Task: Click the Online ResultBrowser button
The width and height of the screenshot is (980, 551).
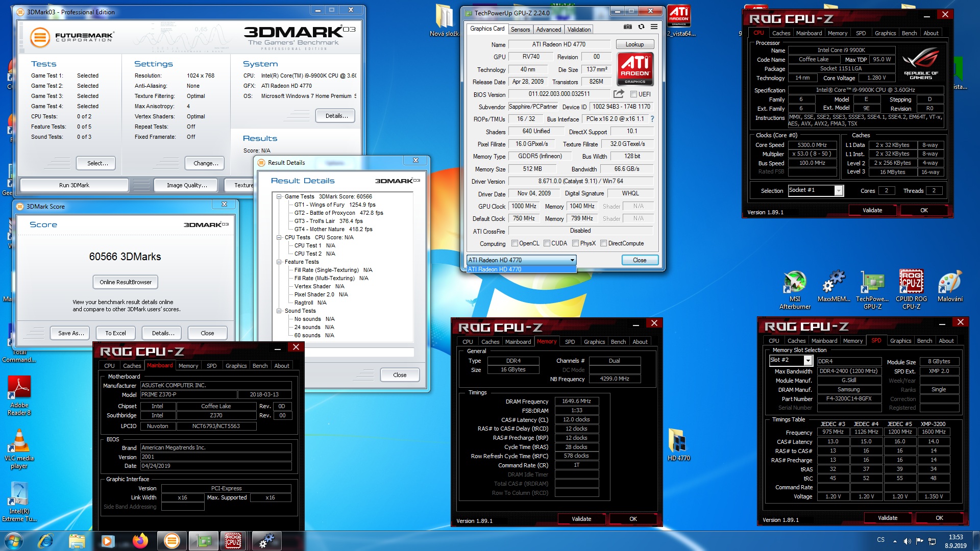Action: [126, 282]
